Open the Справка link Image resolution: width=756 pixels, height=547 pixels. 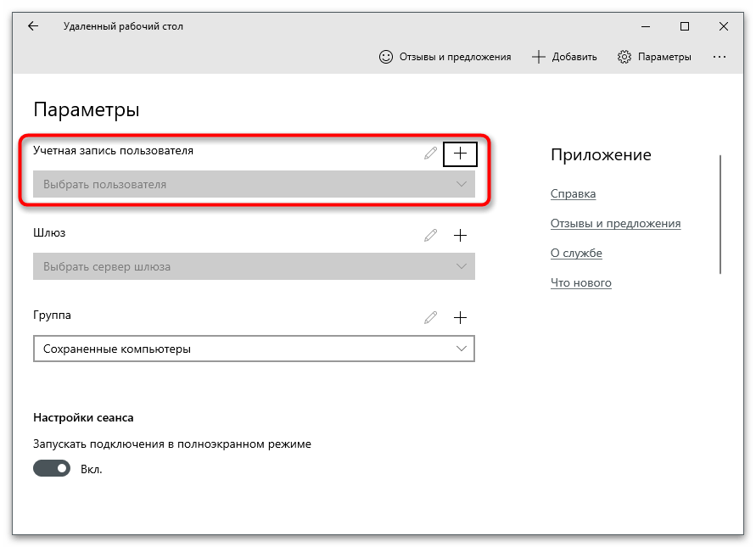[x=573, y=193]
